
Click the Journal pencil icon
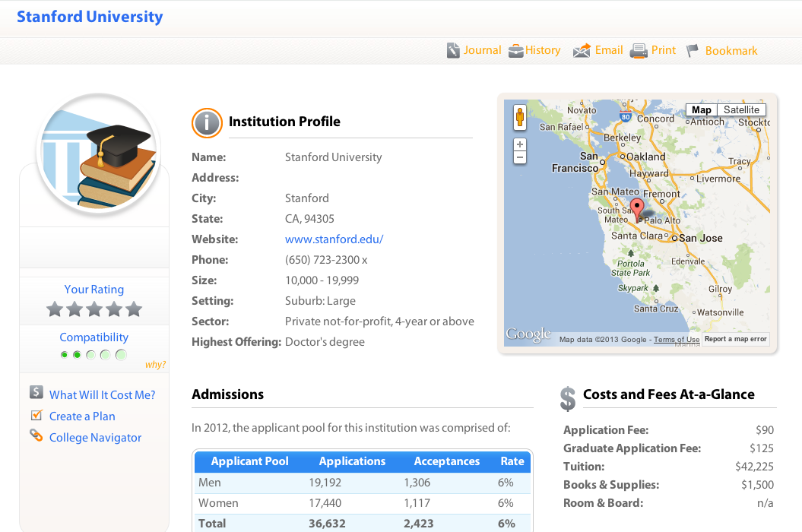click(x=453, y=51)
